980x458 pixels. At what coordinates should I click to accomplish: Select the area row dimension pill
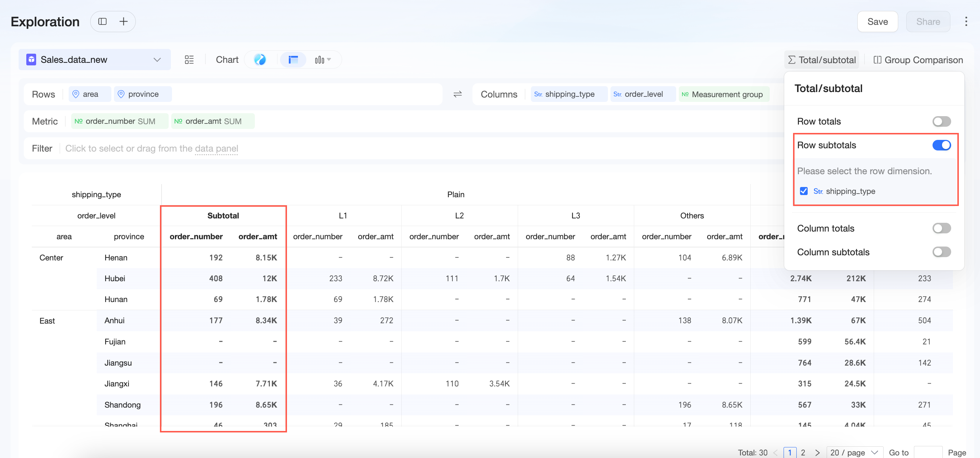(90, 94)
